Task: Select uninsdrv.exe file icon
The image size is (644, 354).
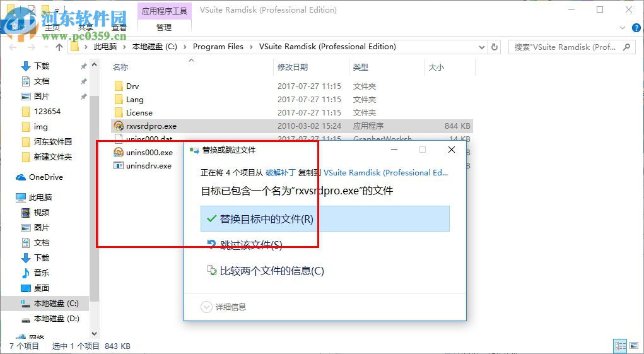Action: click(x=119, y=165)
